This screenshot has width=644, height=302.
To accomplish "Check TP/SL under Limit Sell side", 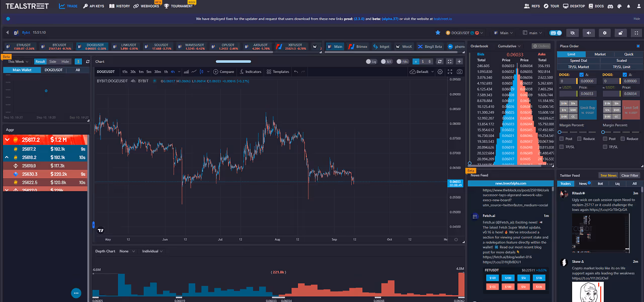I will tap(605, 146).
